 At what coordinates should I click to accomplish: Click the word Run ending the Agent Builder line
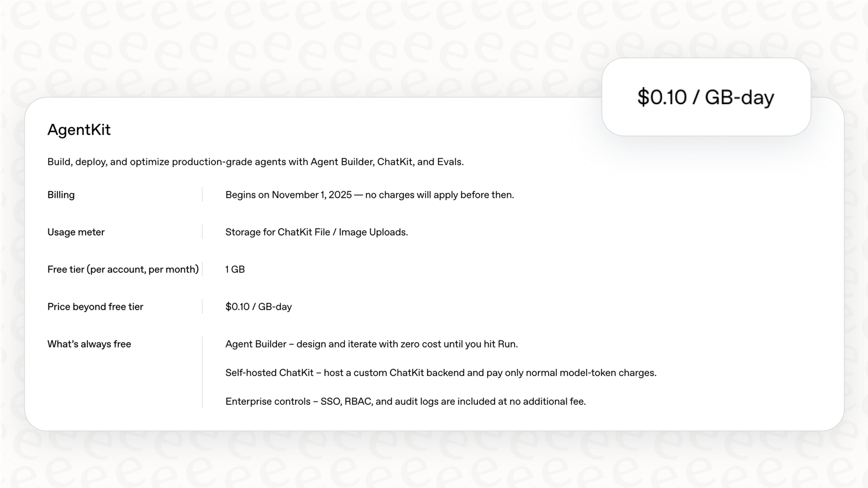click(506, 344)
